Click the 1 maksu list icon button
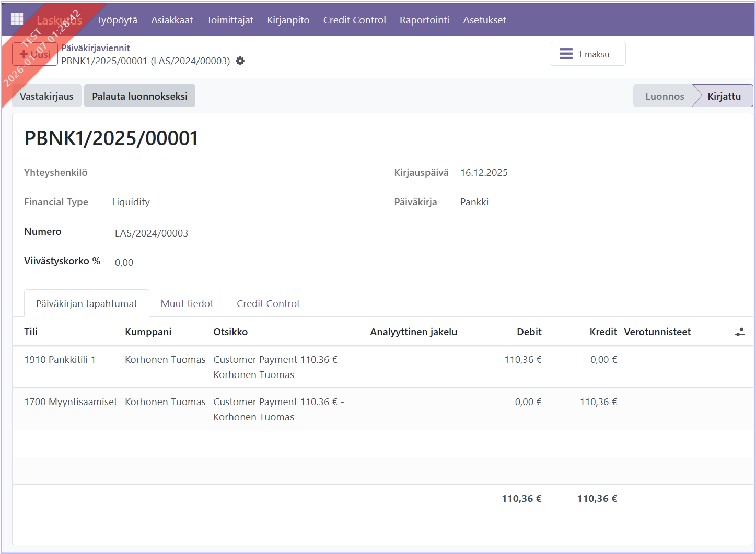Screen dimensions: 756x554 point(588,54)
